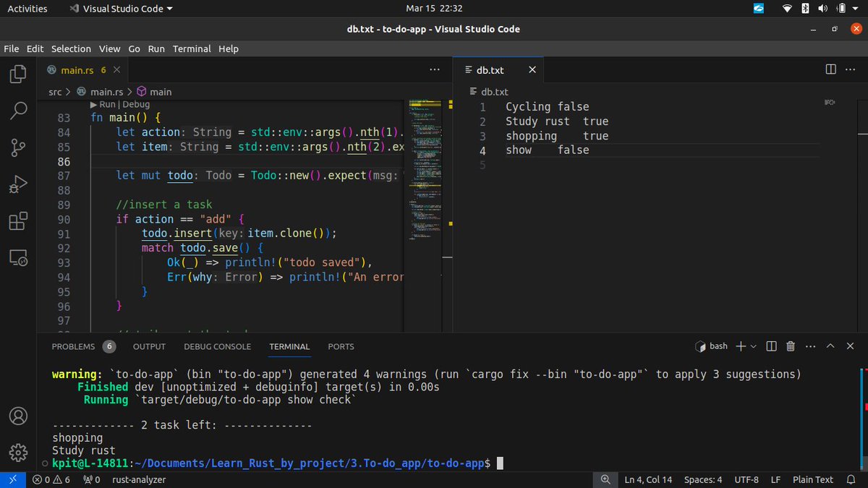This screenshot has height=488, width=868.
Task: Click line 4 'show false' in db.txt
Action: tap(548, 150)
